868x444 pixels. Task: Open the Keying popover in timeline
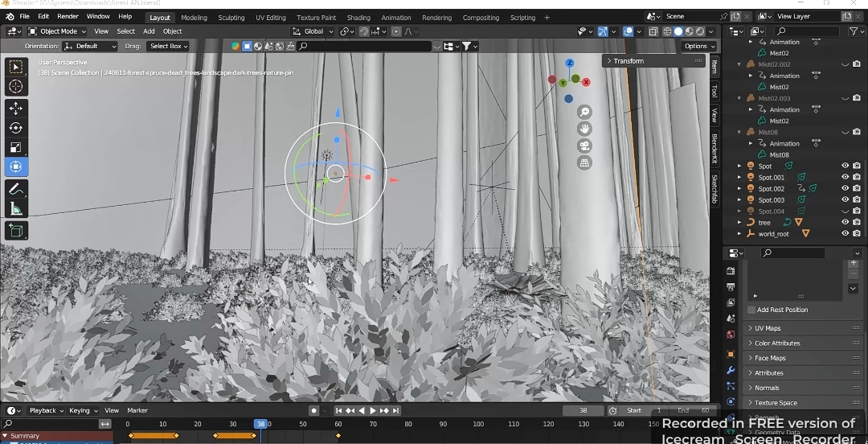point(83,410)
